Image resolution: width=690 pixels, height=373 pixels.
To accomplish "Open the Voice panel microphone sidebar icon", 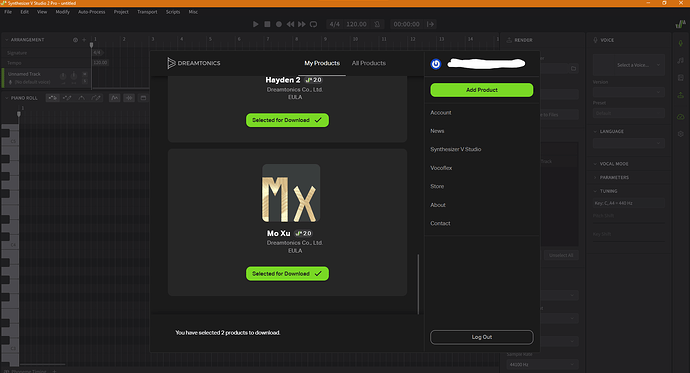I will pos(680,43).
